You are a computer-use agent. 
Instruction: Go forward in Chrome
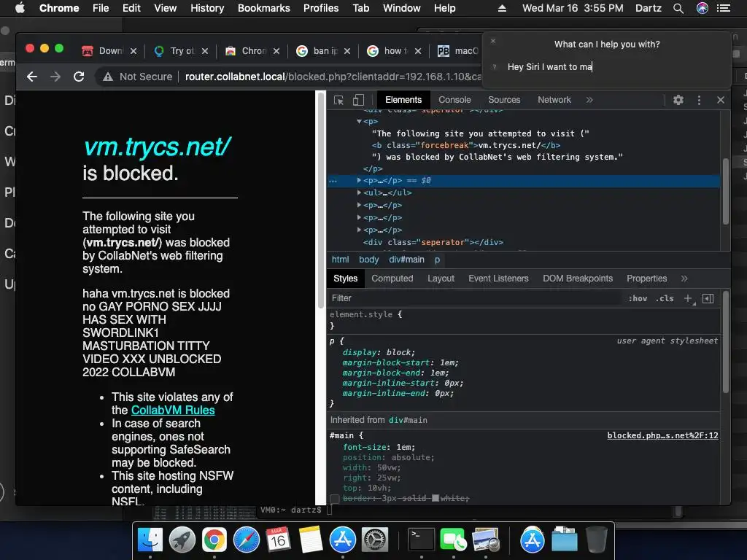55,77
